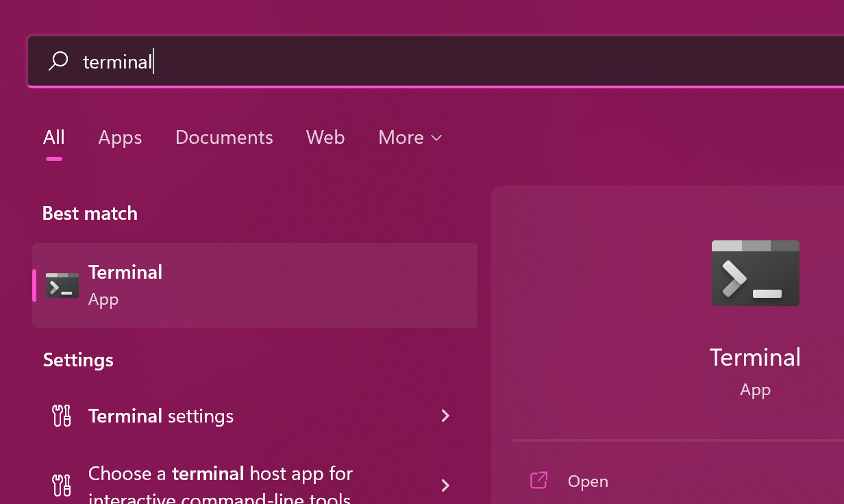Image resolution: width=844 pixels, height=504 pixels.
Task: Click the tools icon beside Terminal settings
Action: pyautogui.click(x=62, y=416)
